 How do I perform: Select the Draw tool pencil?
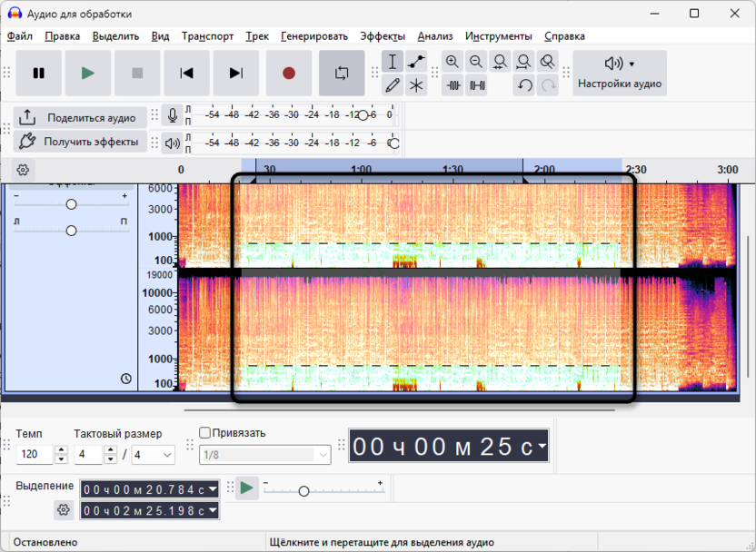393,86
